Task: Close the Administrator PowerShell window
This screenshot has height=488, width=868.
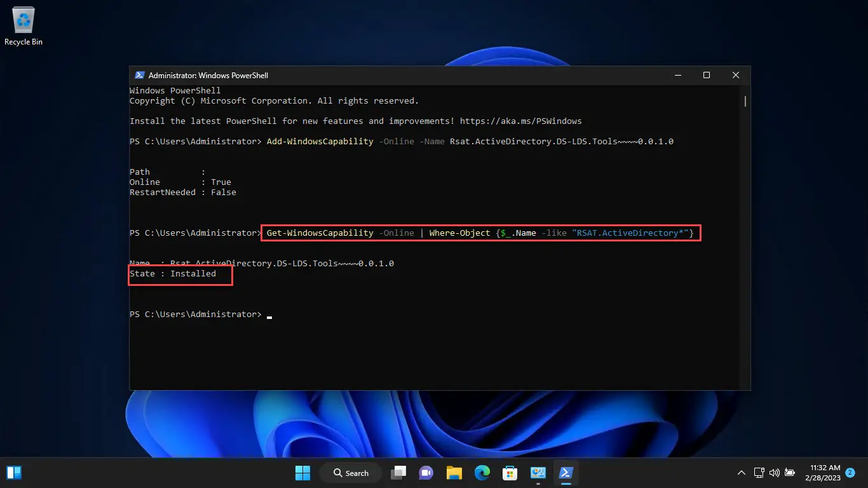Action: click(736, 75)
